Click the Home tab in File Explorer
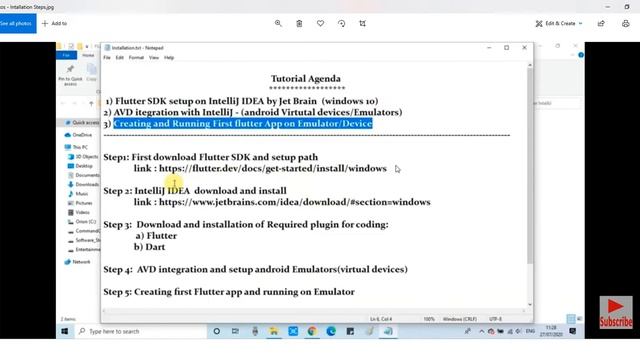The height and width of the screenshot is (360, 640). pos(88,55)
